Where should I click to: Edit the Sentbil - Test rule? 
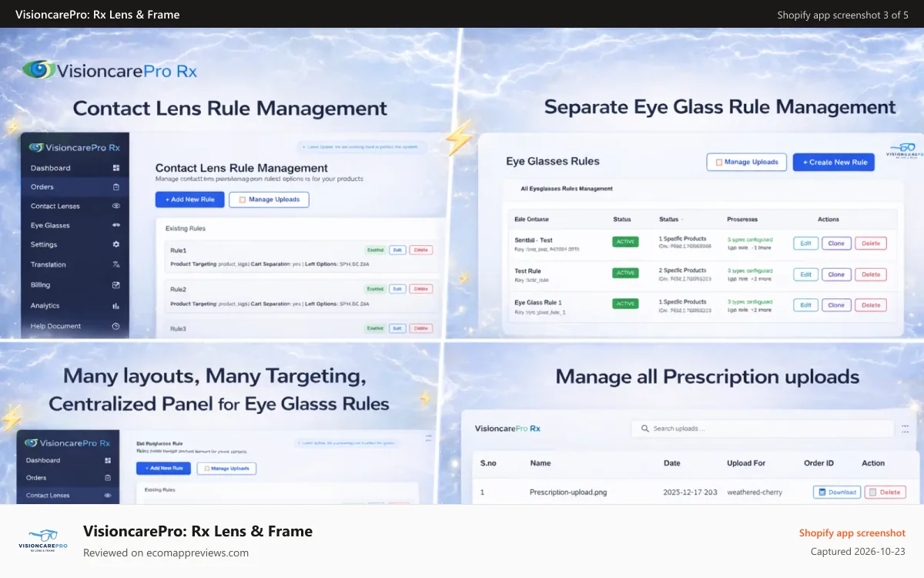805,244
